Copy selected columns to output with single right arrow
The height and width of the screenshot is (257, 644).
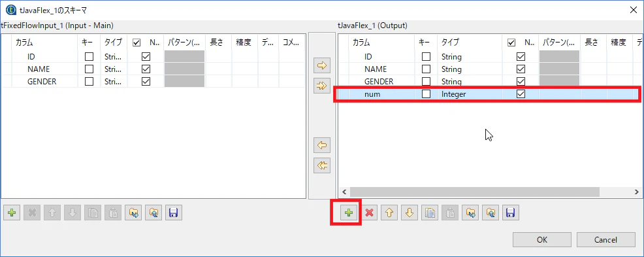coord(322,65)
